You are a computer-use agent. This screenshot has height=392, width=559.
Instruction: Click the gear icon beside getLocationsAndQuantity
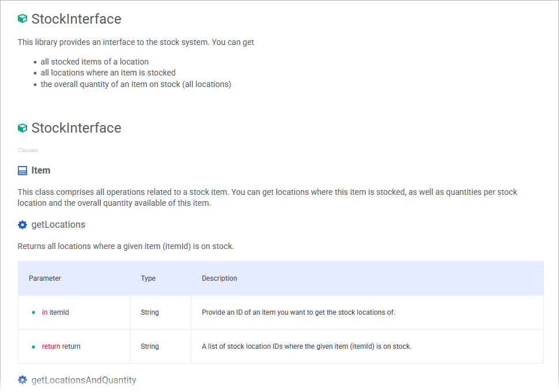click(x=22, y=380)
